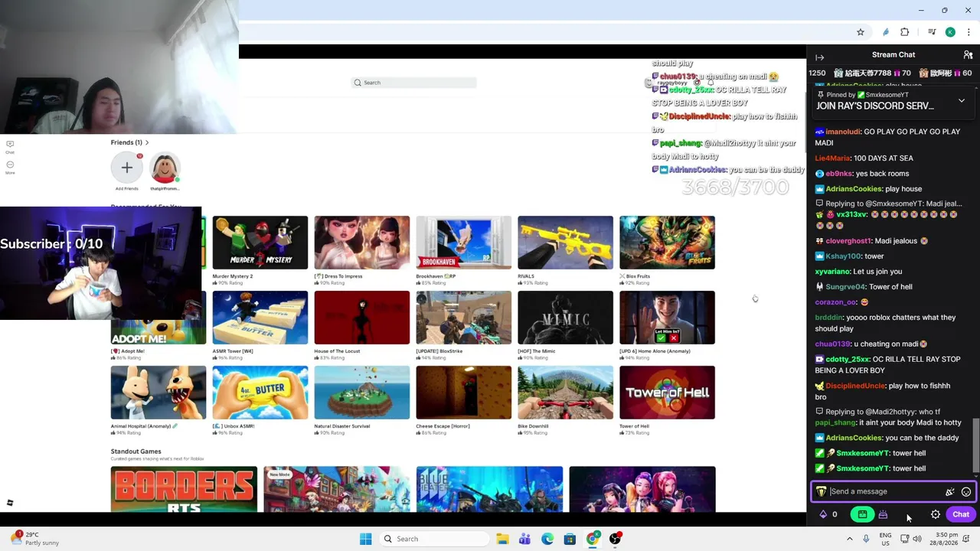The width and height of the screenshot is (980, 551).
Task: Open Unbox ASMR butter game
Action: tap(260, 393)
